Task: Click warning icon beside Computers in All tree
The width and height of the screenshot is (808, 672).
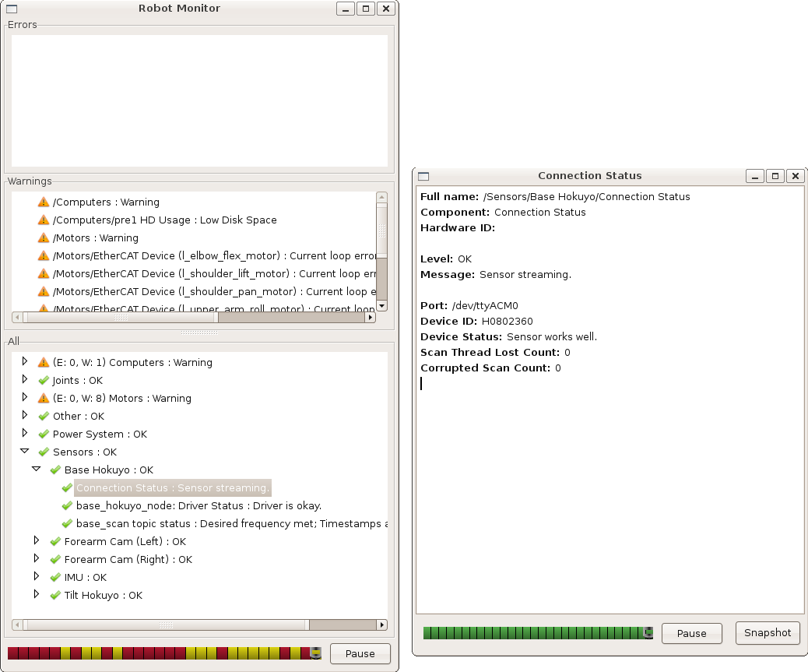Action: [x=44, y=362]
